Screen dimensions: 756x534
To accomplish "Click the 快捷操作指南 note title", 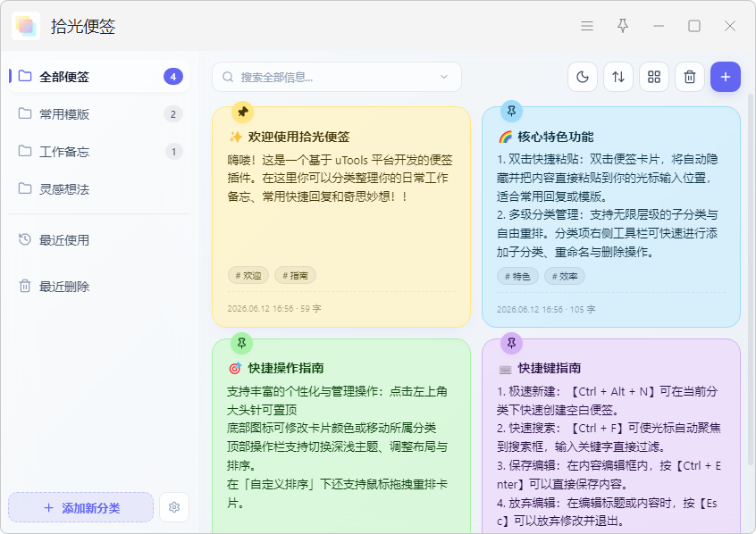I will [x=286, y=368].
